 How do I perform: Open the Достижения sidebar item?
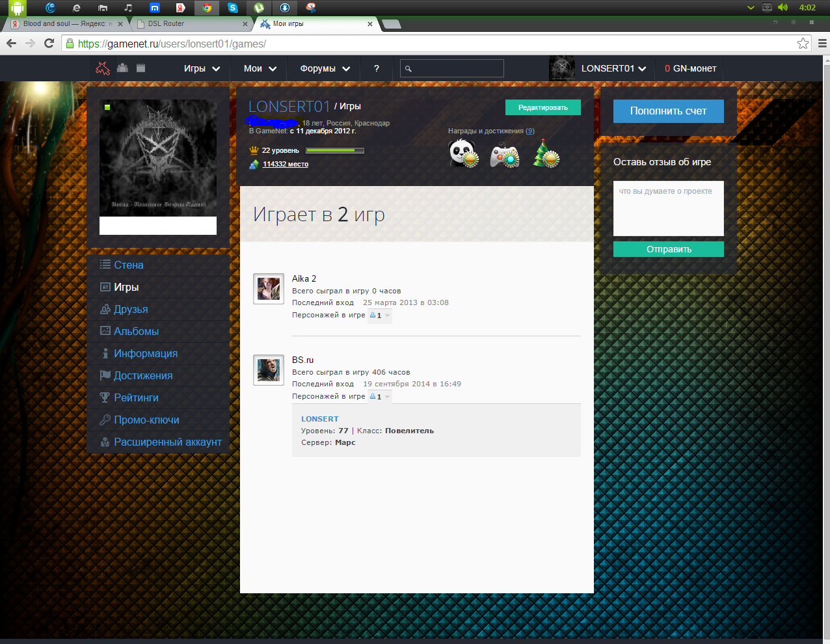click(x=158, y=375)
